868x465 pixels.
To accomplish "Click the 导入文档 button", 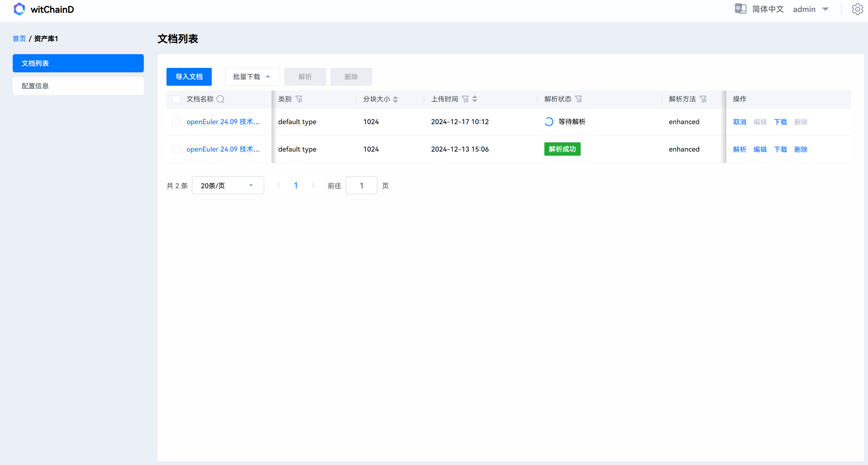I will (189, 77).
